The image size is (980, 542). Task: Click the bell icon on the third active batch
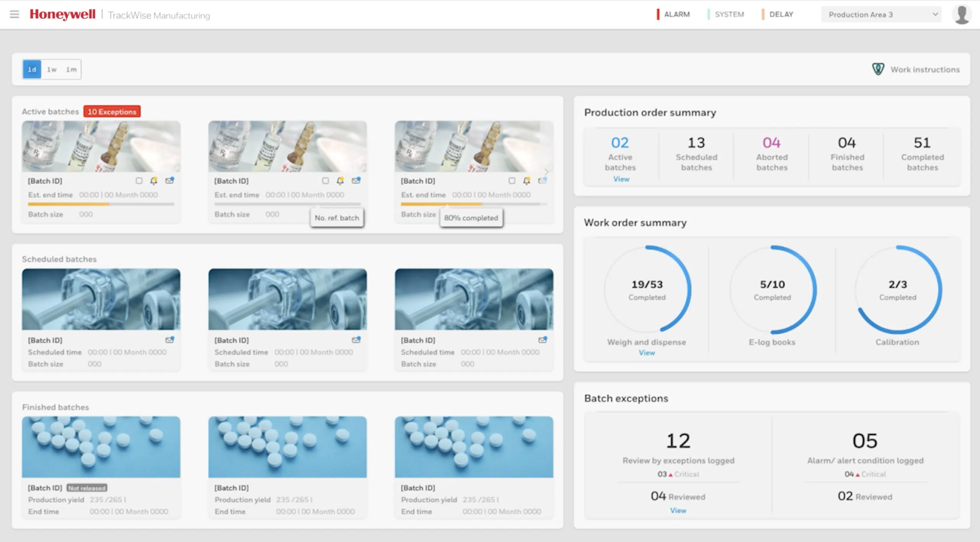527,180
